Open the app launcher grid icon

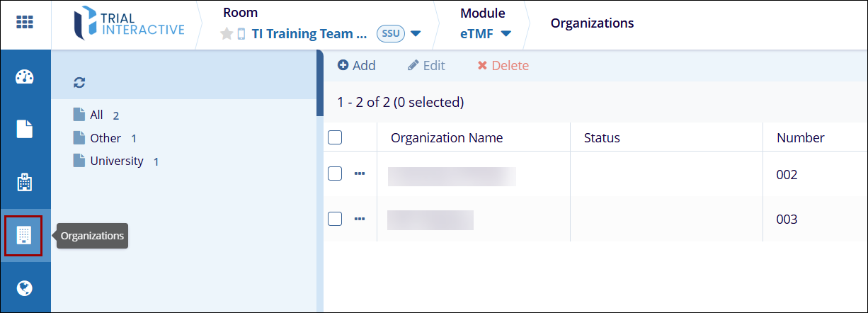(25, 23)
